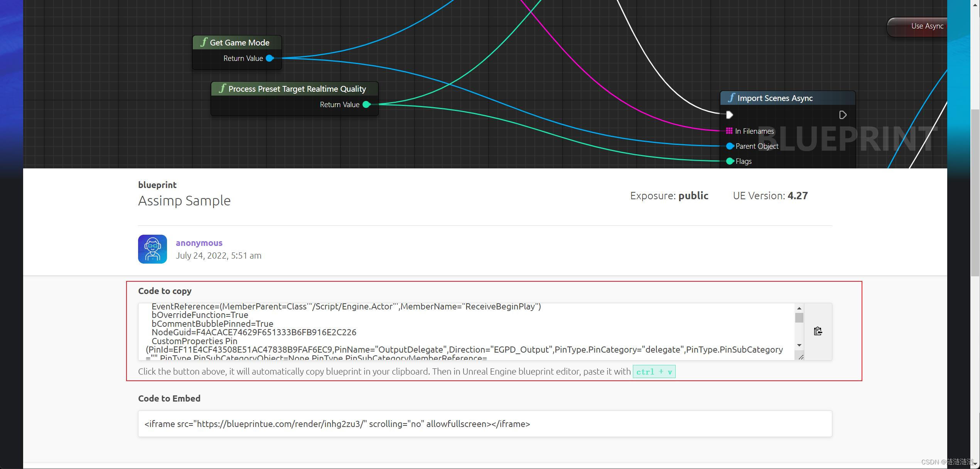Click the Code to Embed heading
980x469 pixels.
coord(169,398)
